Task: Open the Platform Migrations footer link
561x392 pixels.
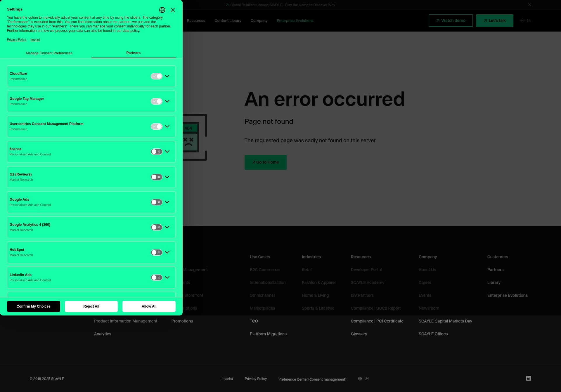Action: pos(268,334)
